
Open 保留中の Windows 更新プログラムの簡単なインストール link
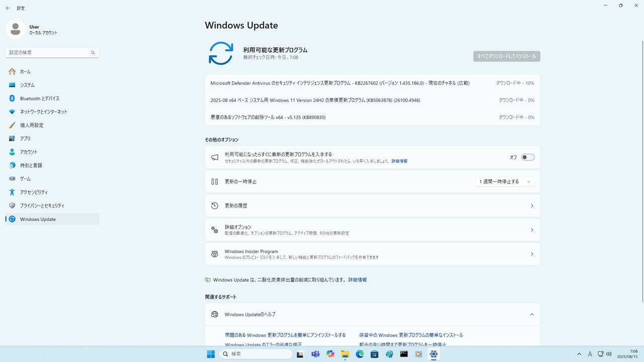pyautogui.click(x=411, y=335)
